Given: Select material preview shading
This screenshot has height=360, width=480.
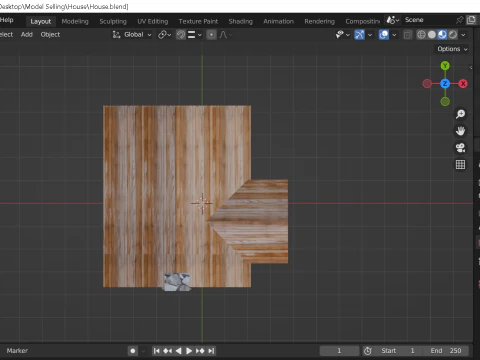Looking at the screenshot, I should (x=442, y=35).
